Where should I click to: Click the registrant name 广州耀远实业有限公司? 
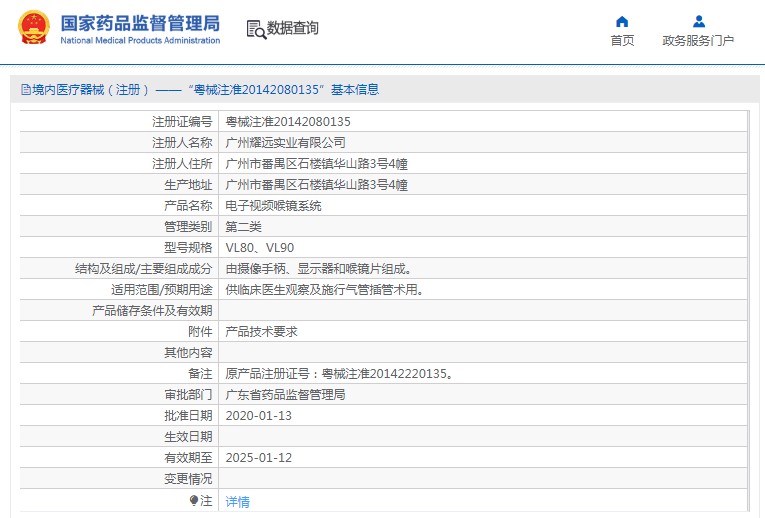tap(285, 142)
